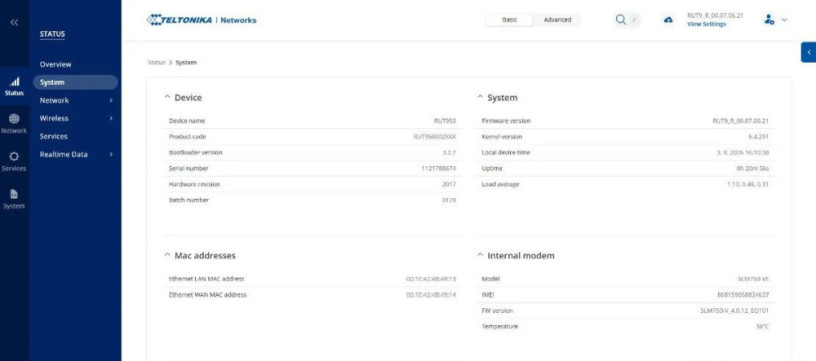Click the Hardware revision value 2017

pos(449,184)
